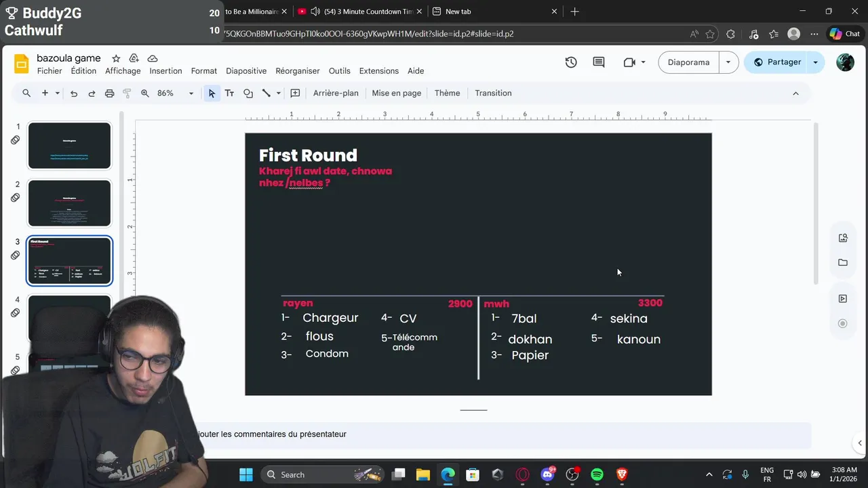
Task: Insert a text box
Action: pyautogui.click(x=229, y=93)
